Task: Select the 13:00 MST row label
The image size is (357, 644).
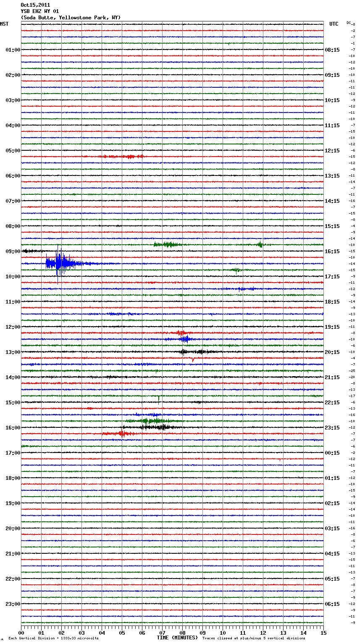Action: pos(13,352)
